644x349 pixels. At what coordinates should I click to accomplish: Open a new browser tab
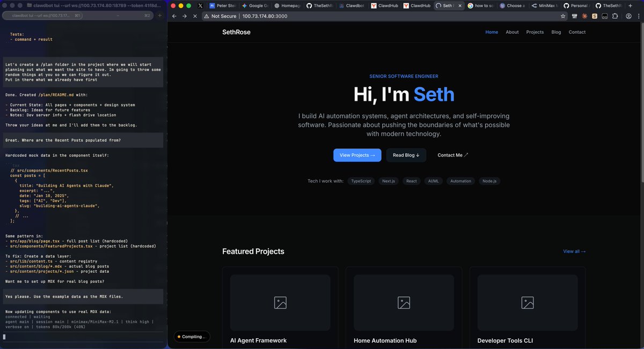(630, 5)
